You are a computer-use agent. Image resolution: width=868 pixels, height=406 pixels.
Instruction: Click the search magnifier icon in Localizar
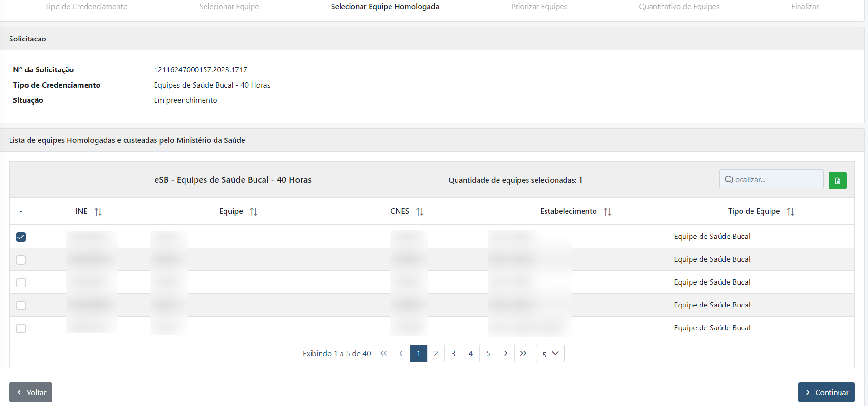click(728, 179)
